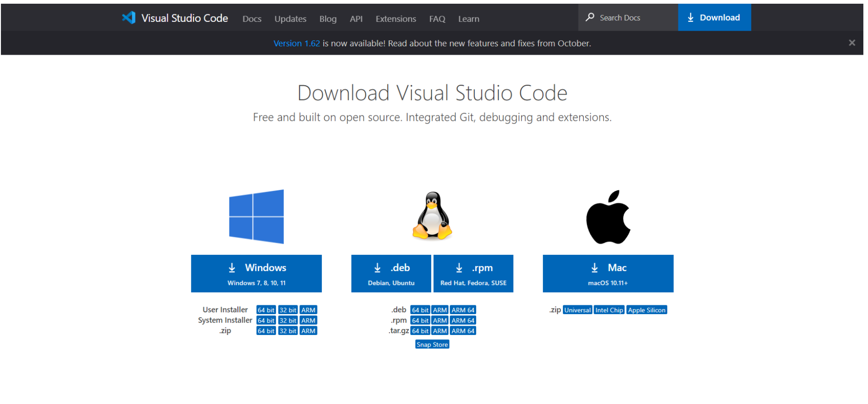The height and width of the screenshot is (404, 868).
Task: Choose the Snap Store link
Action: coord(432,345)
